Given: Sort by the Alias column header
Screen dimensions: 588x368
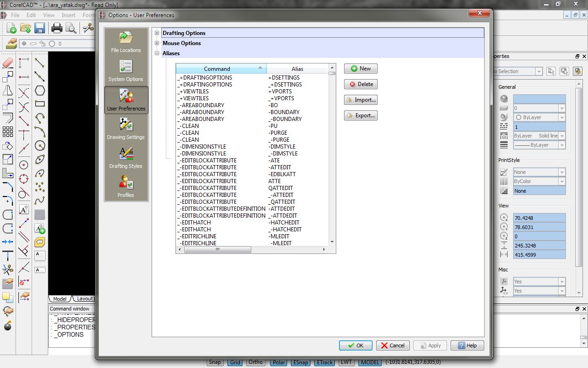Looking at the screenshot, I should [x=298, y=69].
